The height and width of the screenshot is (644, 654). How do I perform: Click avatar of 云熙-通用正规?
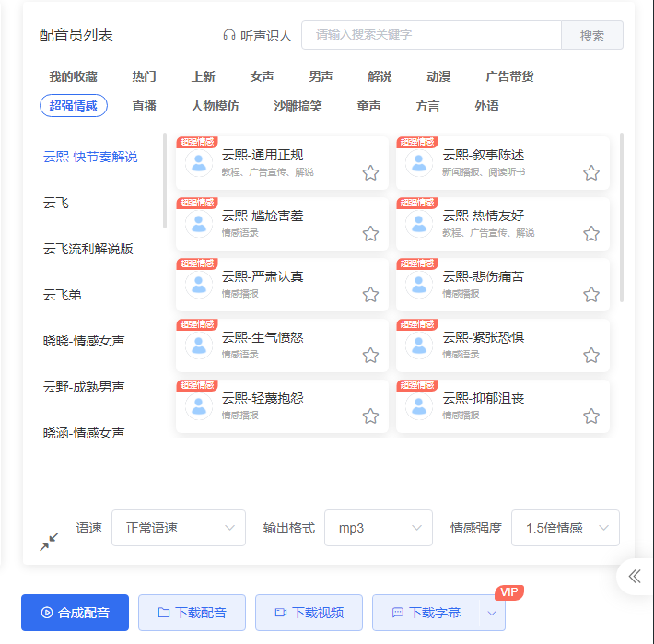click(199, 163)
